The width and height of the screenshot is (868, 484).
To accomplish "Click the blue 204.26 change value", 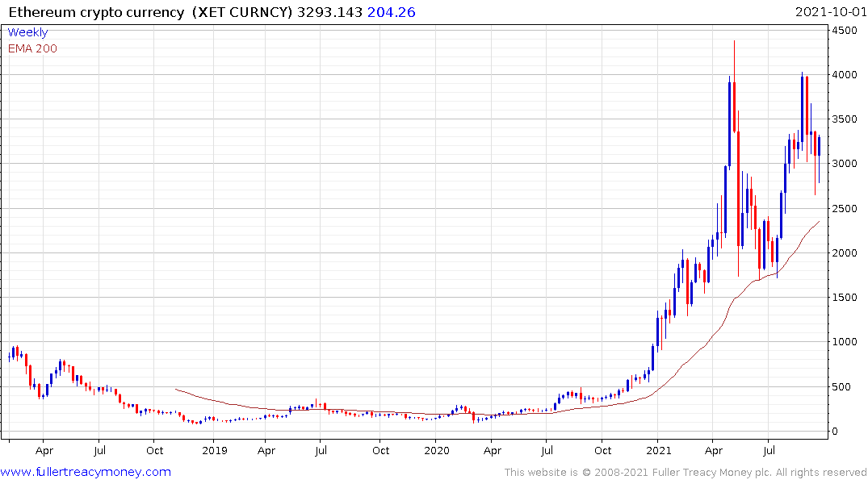I will [392, 12].
